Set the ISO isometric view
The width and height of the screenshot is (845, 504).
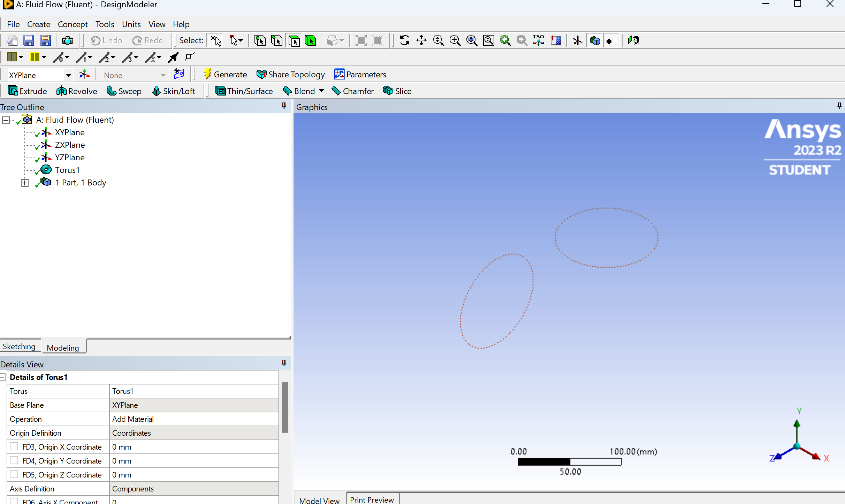(x=539, y=40)
